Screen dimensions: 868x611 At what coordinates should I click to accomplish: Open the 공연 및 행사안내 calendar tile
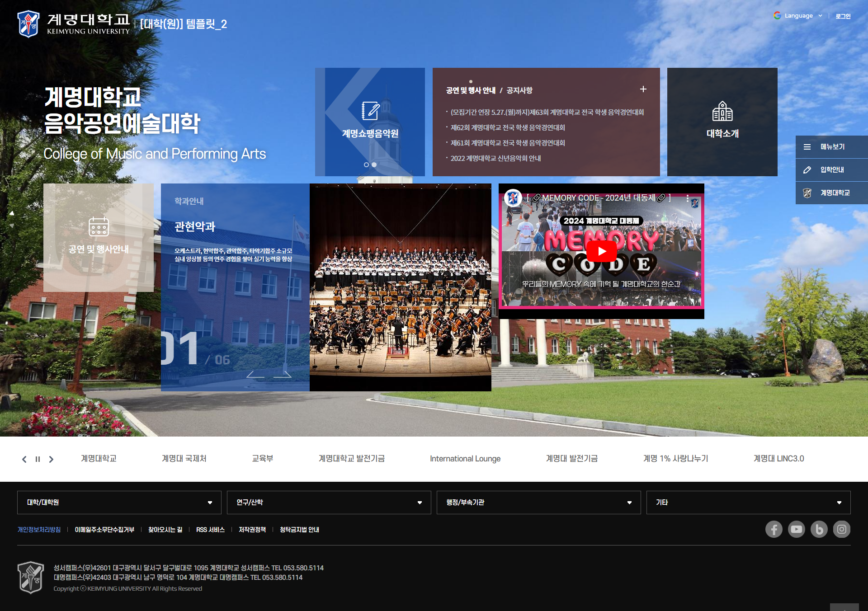99,238
